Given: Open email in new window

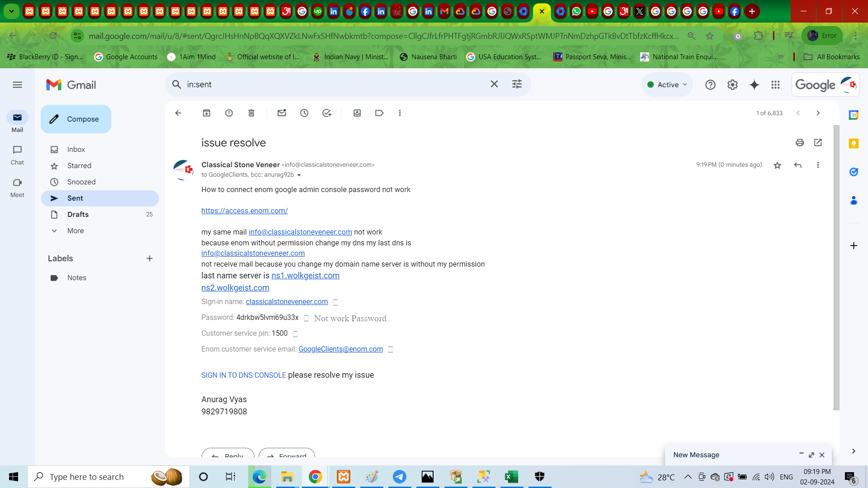Looking at the screenshot, I should (818, 143).
